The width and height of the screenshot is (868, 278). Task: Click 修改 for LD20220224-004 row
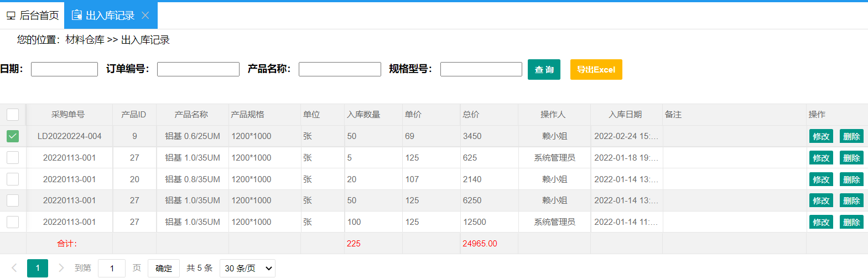click(820, 136)
